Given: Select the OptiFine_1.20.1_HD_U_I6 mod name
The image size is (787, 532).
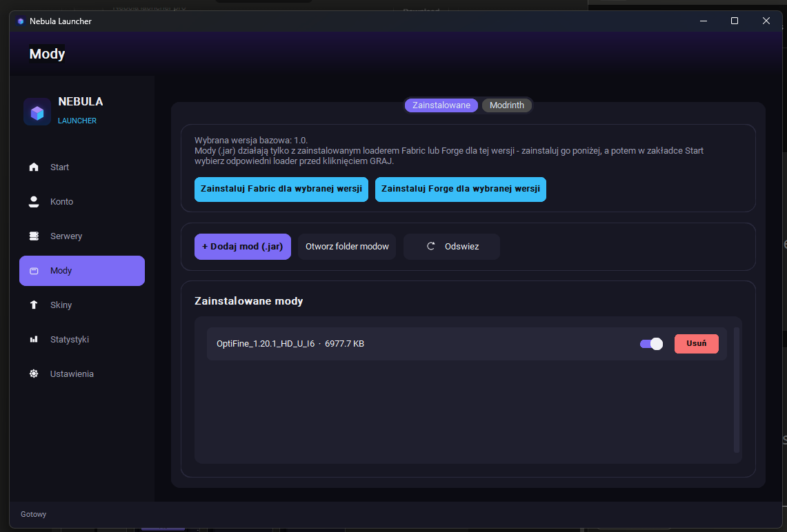Looking at the screenshot, I should point(266,344).
